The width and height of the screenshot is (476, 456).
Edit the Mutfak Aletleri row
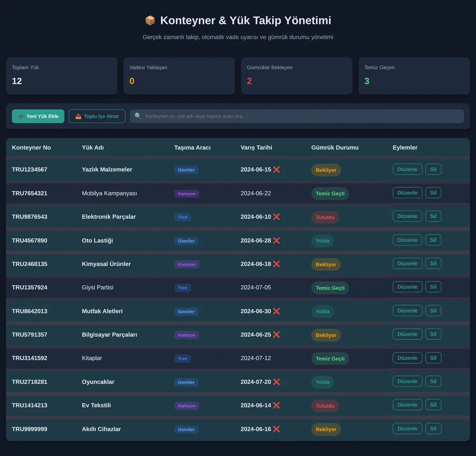tap(407, 311)
